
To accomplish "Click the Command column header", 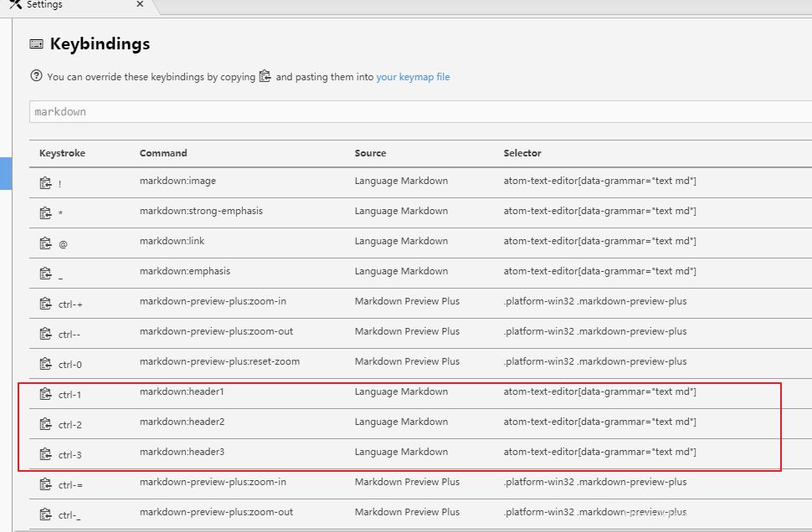I will (163, 153).
